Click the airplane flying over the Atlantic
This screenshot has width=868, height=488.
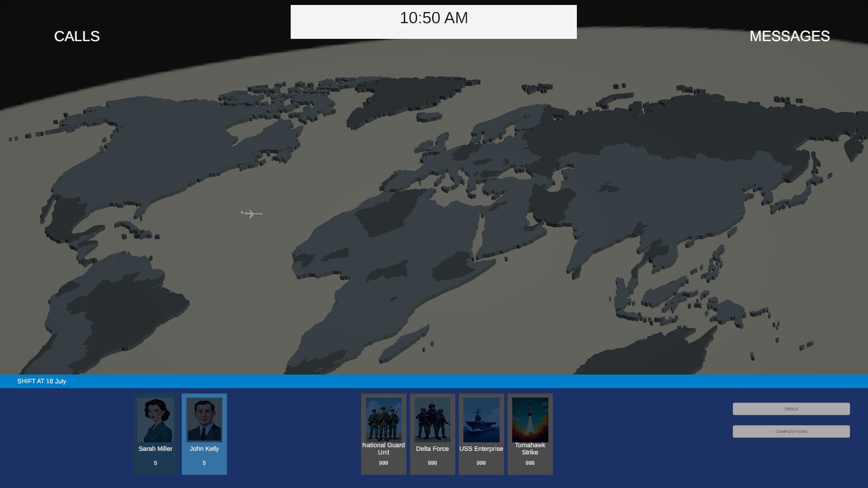[x=251, y=213]
